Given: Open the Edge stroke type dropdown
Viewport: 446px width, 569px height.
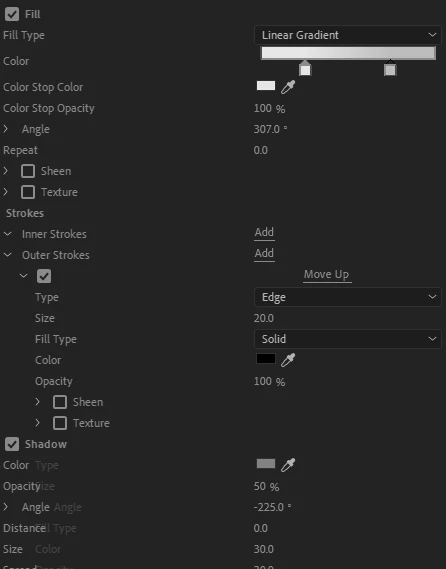Looking at the screenshot, I should pyautogui.click(x=348, y=297).
